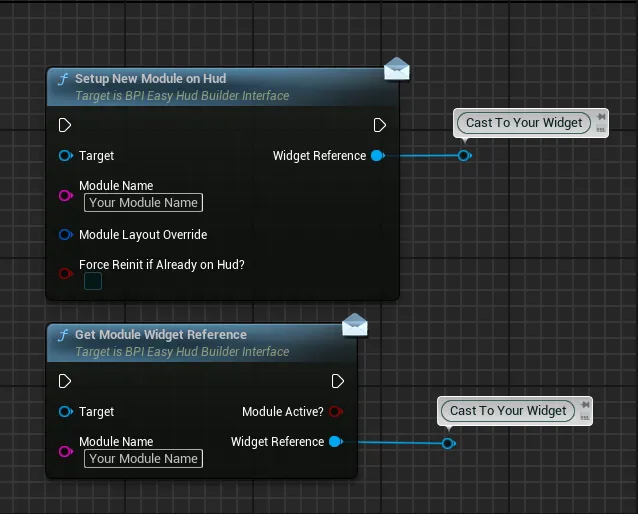Click the Force Reinit if Already on Hud pin
Image resolution: width=638 pixels, height=514 pixels.
[66, 273]
